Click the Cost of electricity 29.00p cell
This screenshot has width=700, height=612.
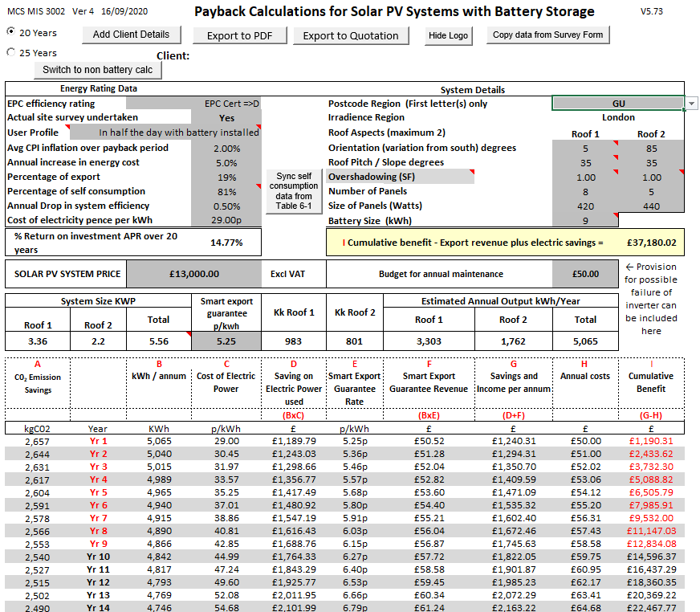point(227,220)
